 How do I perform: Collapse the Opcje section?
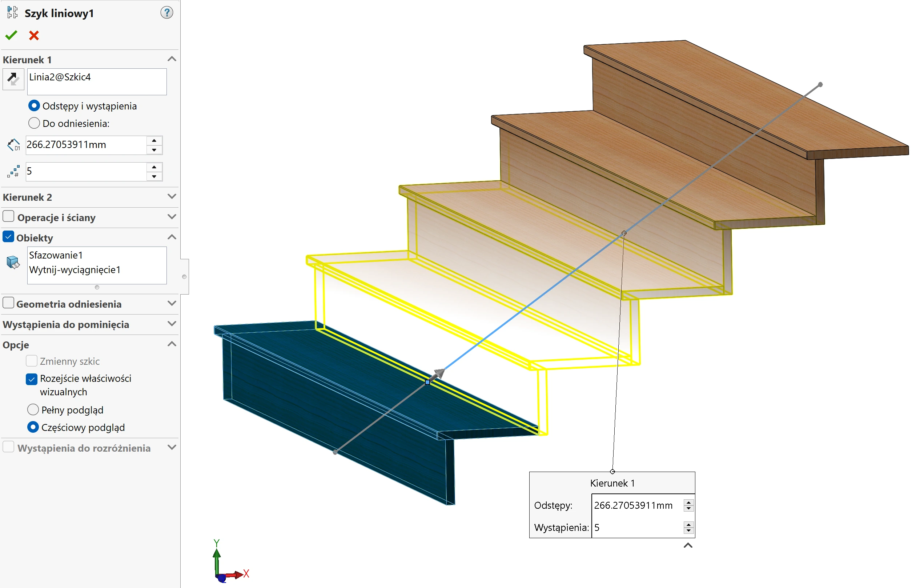point(172,344)
